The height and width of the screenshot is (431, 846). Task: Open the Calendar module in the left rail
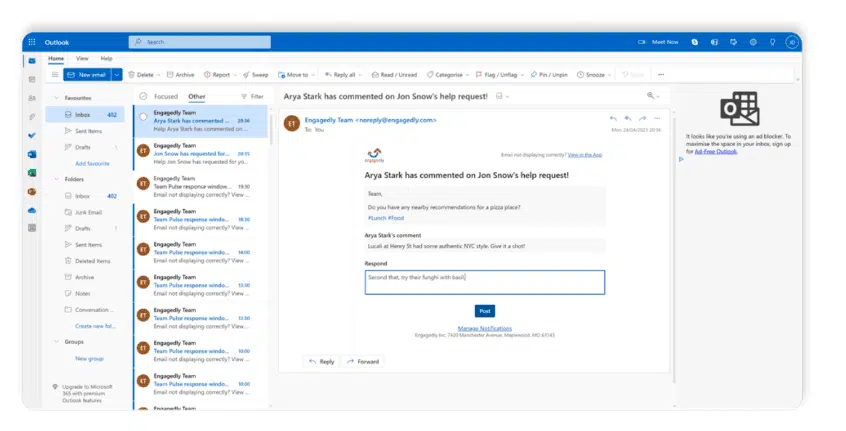point(32,79)
